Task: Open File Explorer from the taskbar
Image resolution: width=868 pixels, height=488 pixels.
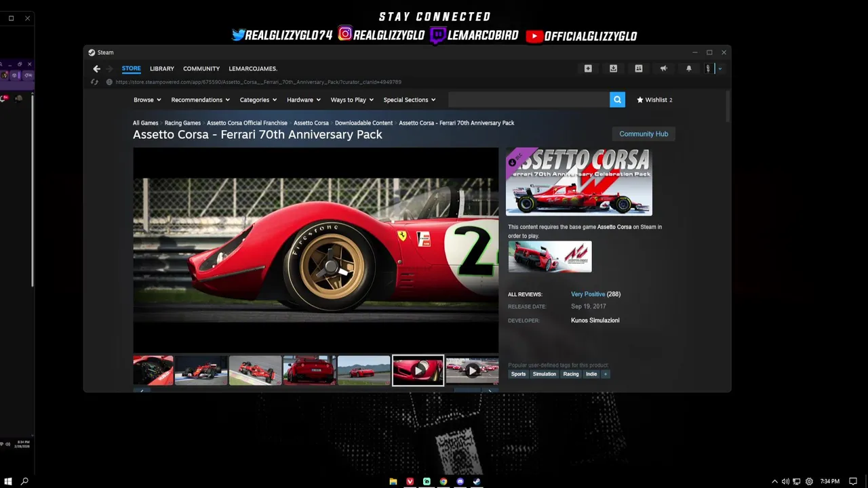Action: [393, 481]
